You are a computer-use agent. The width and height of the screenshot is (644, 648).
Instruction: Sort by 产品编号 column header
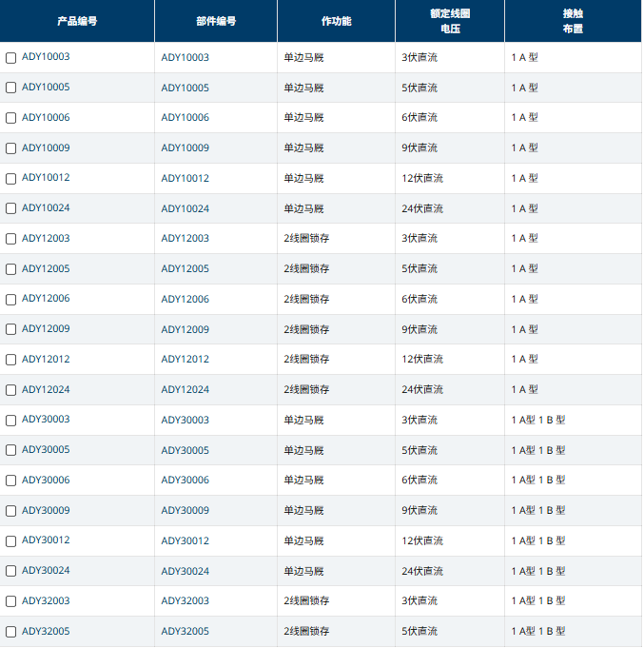coord(77,21)
